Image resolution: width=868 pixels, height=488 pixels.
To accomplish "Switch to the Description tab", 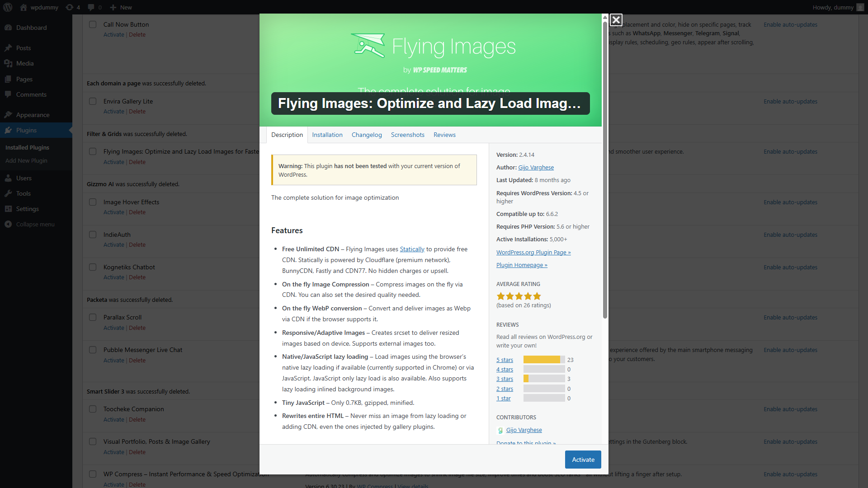I will tap(287, 135).
